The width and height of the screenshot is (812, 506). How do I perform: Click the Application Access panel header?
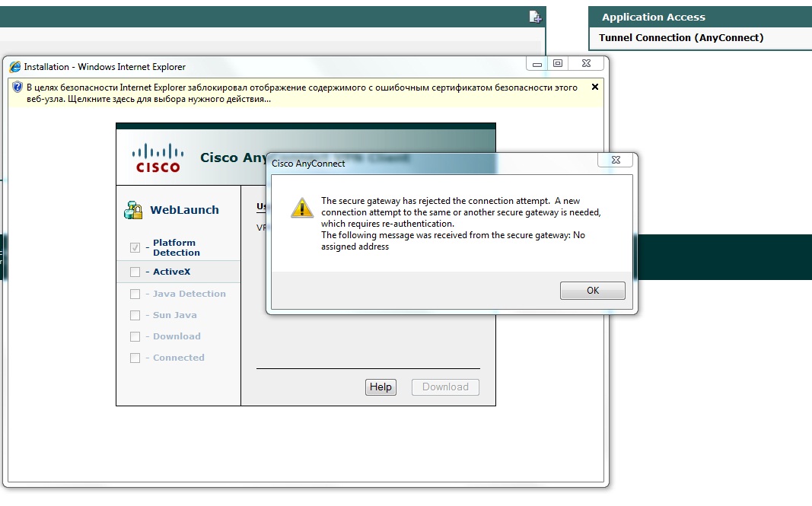700,17
